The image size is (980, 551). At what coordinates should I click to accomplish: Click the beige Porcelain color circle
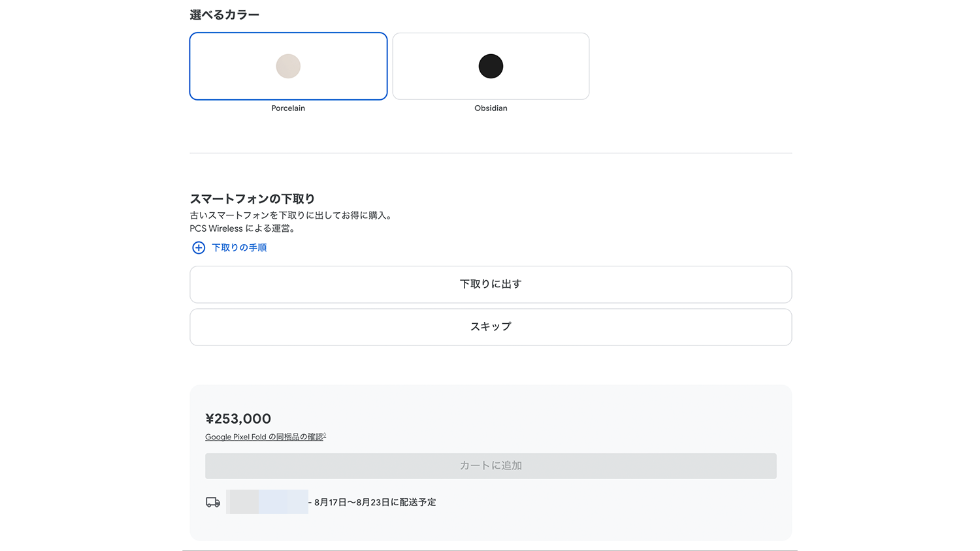[288, 66]
